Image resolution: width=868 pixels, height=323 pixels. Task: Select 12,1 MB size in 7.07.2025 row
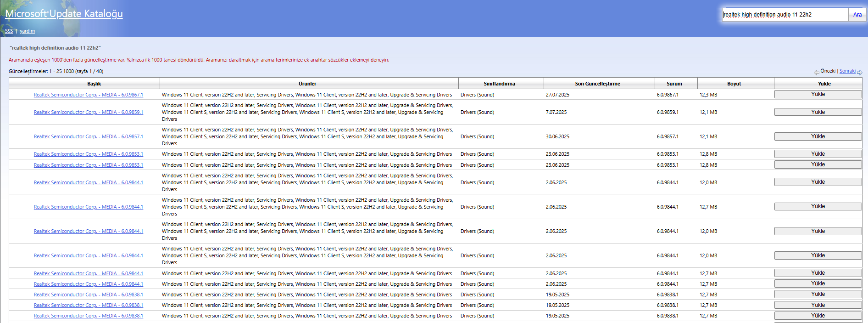pos(736,112)
